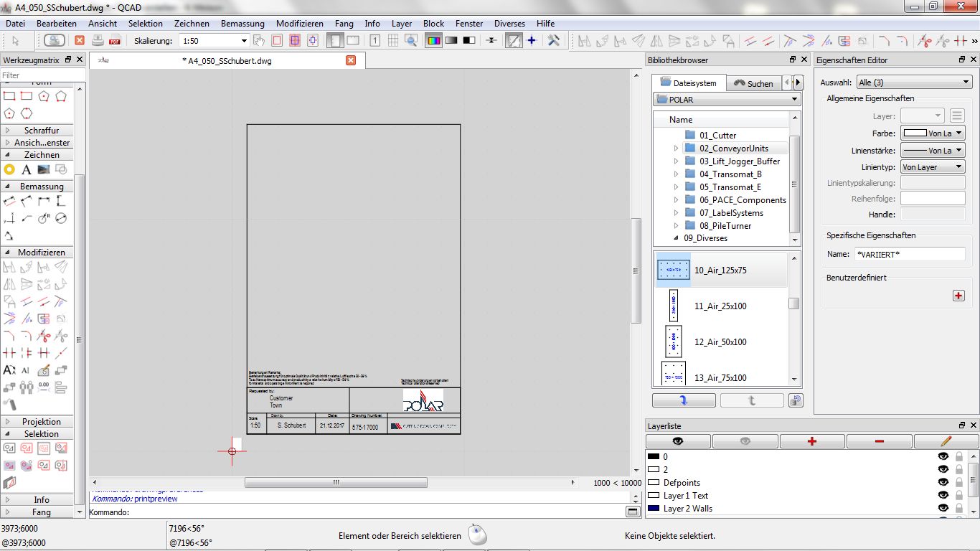Click the red plus under Benutzerdefiniert
Screen dimensions: 980x551
pos(958,296)
